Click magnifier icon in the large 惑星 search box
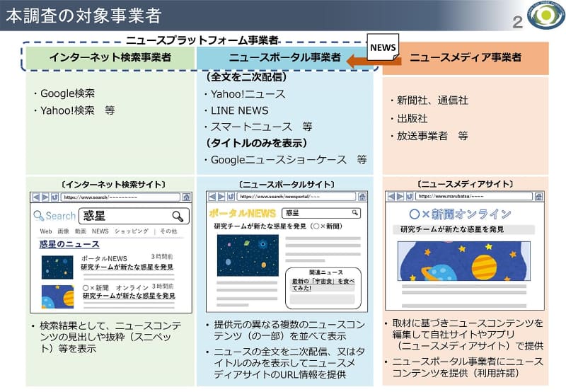Viewport: 566px width, 392px height. [178, 217]
